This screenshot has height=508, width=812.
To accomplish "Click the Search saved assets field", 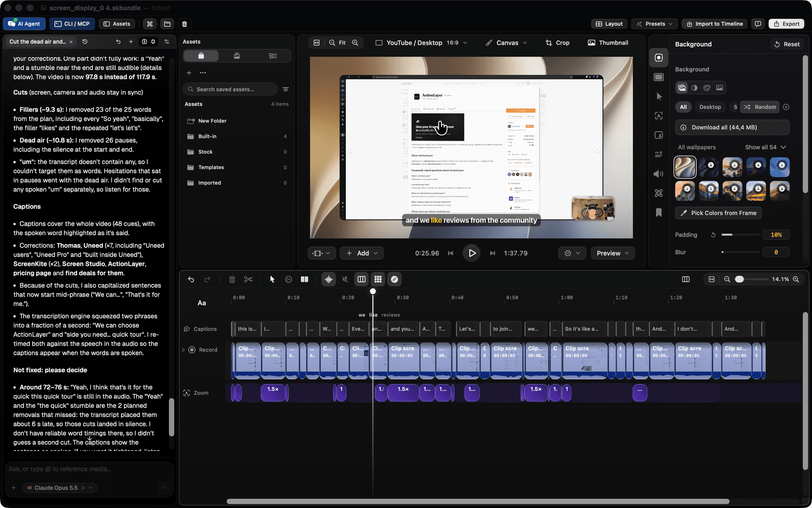I will (x=230, y=89).
